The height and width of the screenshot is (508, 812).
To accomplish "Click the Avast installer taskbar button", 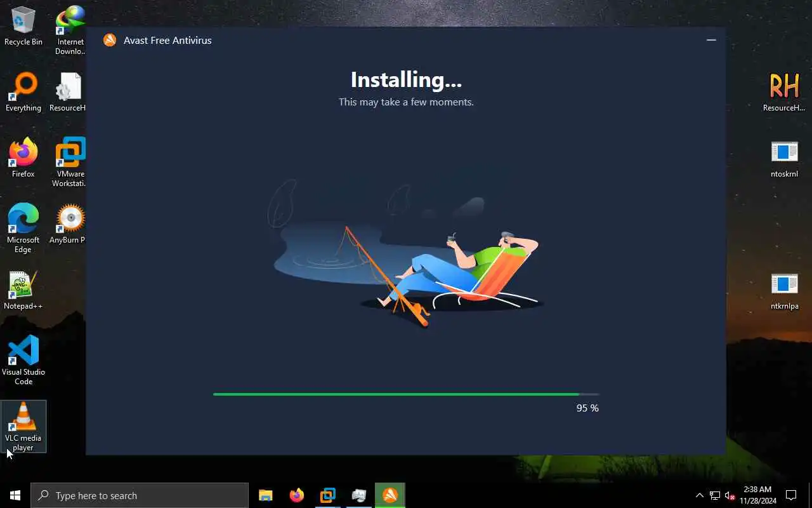I will tap(390, 495).
